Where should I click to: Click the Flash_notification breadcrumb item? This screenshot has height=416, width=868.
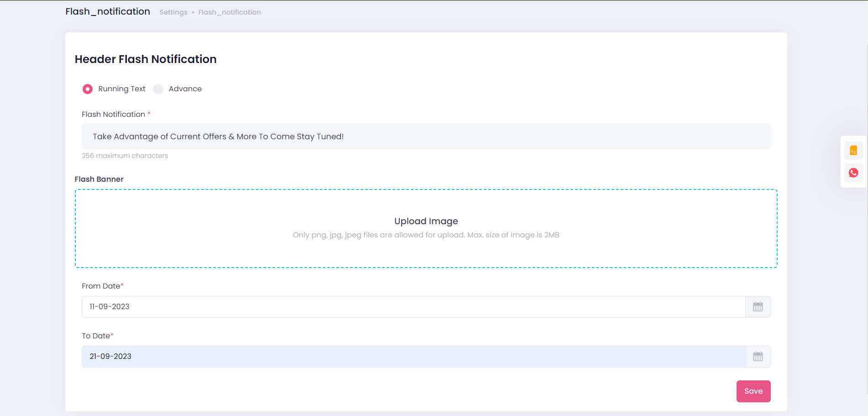230,12
